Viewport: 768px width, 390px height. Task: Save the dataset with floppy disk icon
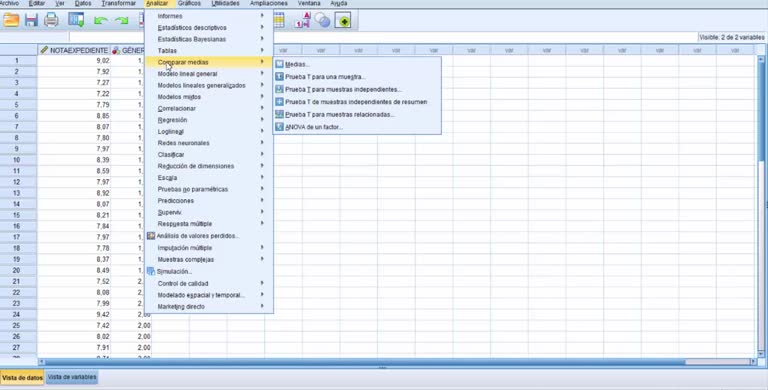click(31, 20)
